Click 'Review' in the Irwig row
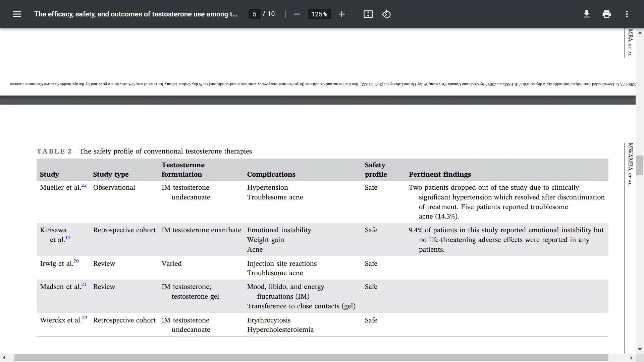Image resolution: width=644 pixels, height=362 pixels. [x=104, y=263]
